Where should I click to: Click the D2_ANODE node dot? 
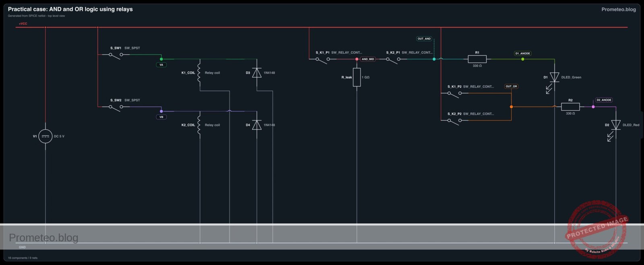[x=593, y=107]
